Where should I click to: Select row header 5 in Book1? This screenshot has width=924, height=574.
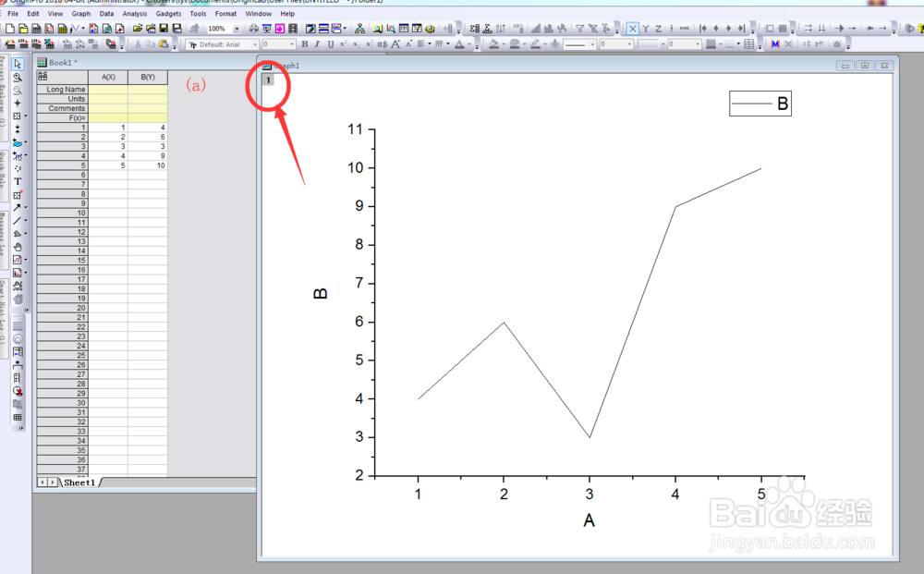tap(63, 165)
